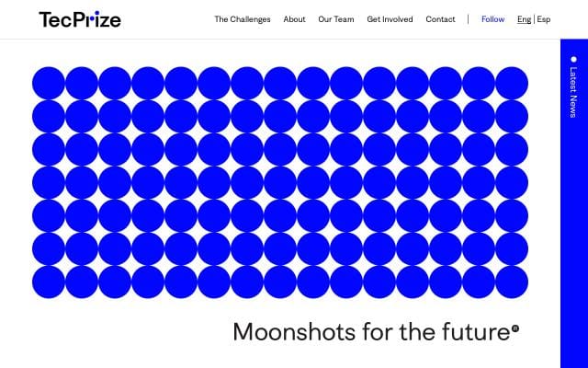The image size is (588, 368).
Task: Click the top-right blue circle in grid
Action: (512, 83)
